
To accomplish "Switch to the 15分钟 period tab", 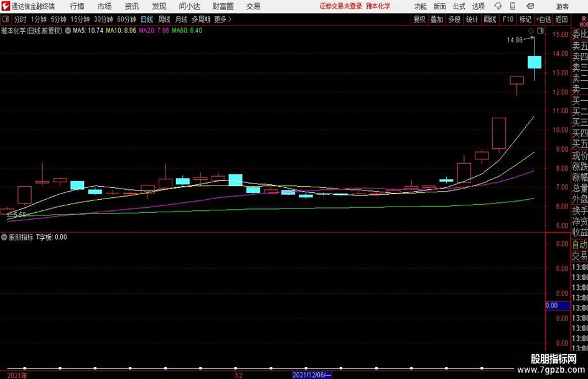I will coord(80,19).
